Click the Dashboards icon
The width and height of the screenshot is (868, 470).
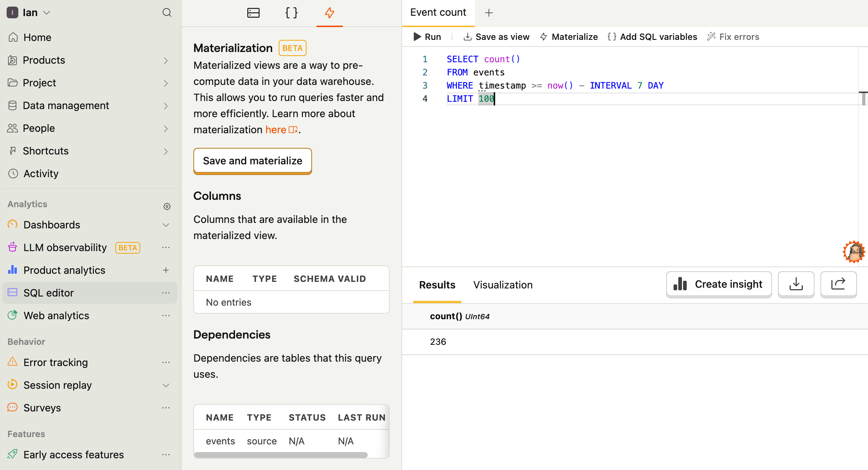12,224
